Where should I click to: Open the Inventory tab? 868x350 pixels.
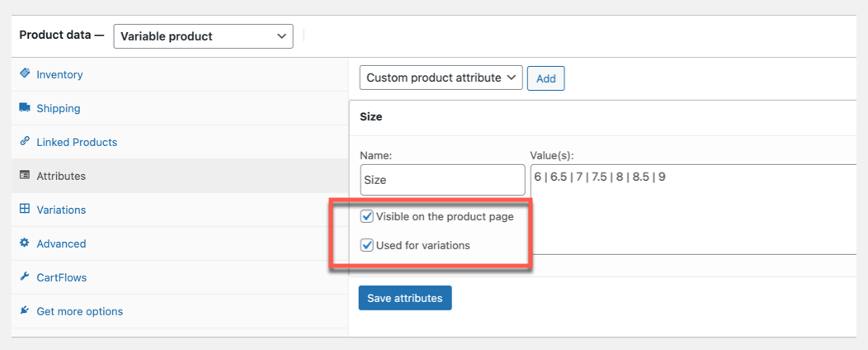(59, 74)
